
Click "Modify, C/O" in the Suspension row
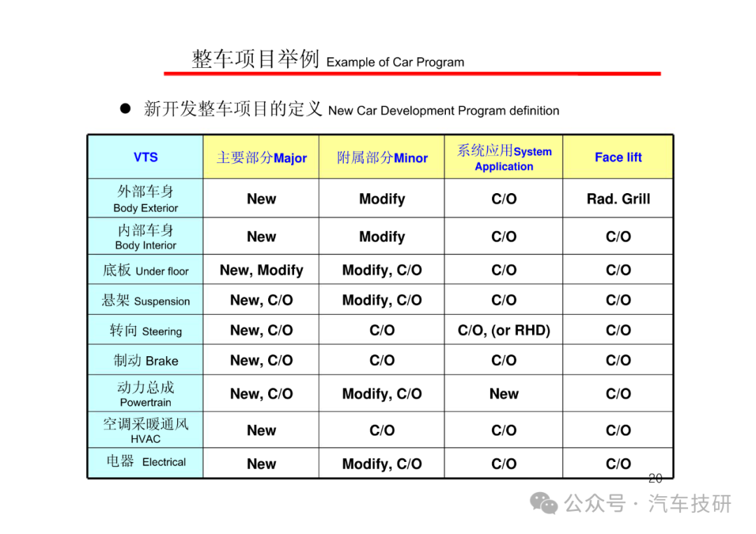click(382, 300)
